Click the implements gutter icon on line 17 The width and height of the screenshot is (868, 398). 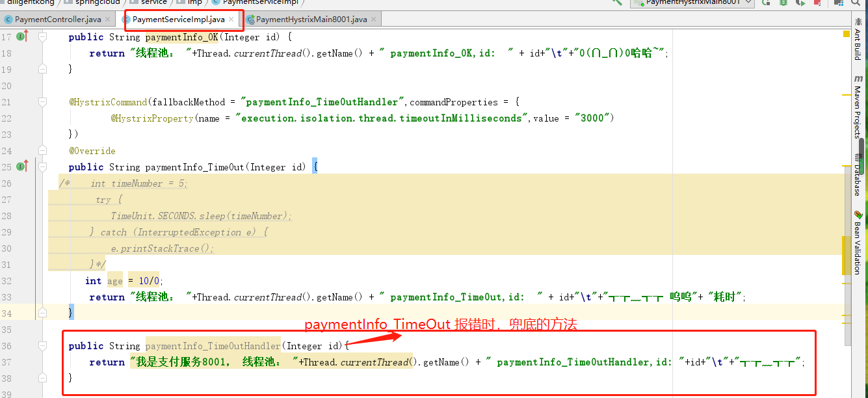coord(23,37)
